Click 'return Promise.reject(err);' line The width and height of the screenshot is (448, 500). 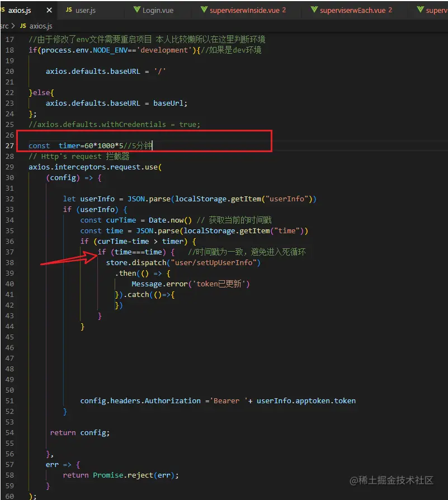(121, 475)
